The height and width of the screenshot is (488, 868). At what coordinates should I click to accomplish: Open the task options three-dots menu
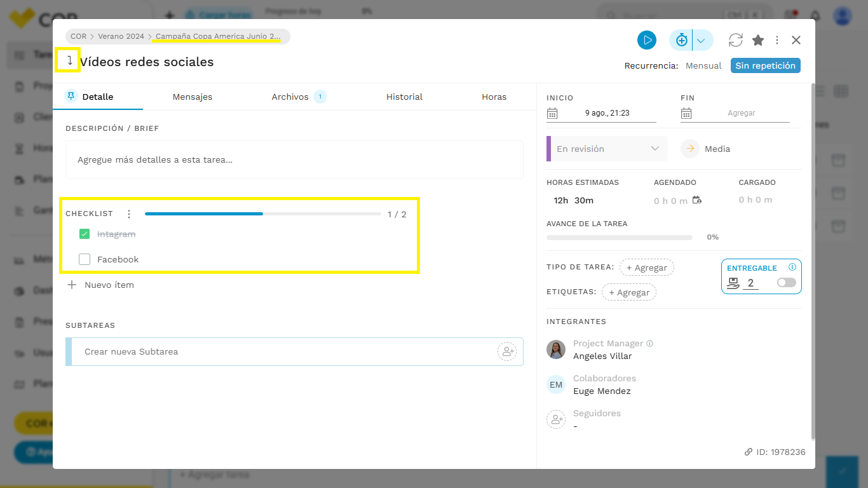777,40
